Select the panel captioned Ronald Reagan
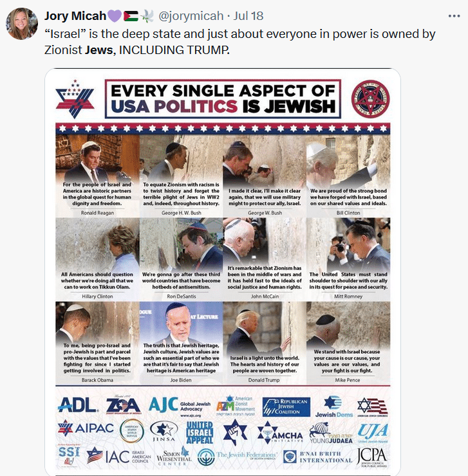 (98, 176)
